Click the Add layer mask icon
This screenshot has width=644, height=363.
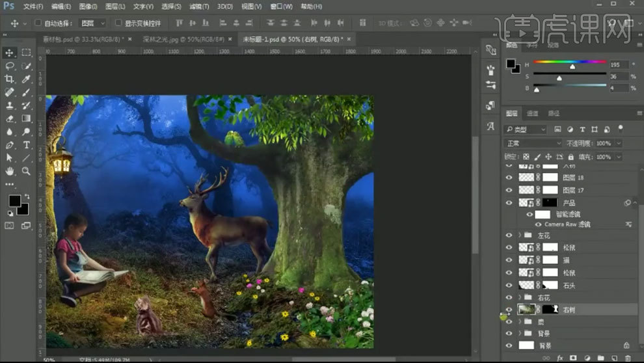[x=573, y=358]
